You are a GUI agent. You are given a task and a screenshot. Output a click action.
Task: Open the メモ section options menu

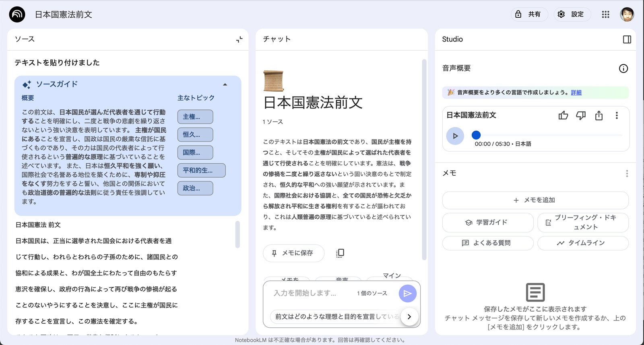pyautogui.click(x=627, y=174)
